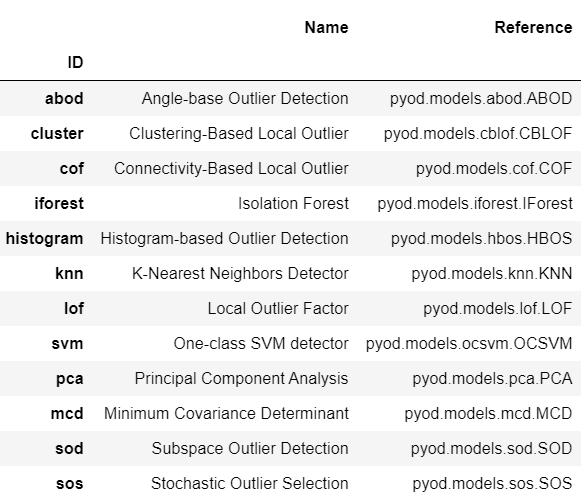
Task: Click Minimum Covariance Determinant cell
Action: coord(226,414)
